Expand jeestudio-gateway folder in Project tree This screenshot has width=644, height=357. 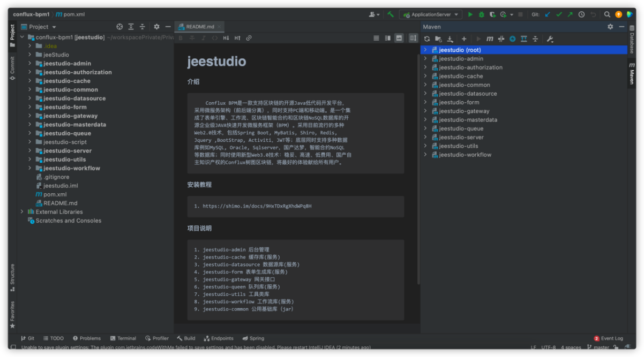tap(30, 116)
